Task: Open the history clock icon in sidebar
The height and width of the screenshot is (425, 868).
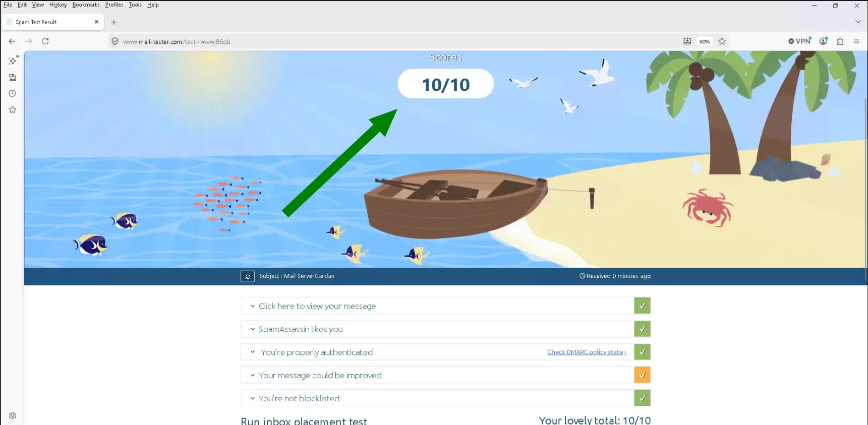Action: coord(13,93)
